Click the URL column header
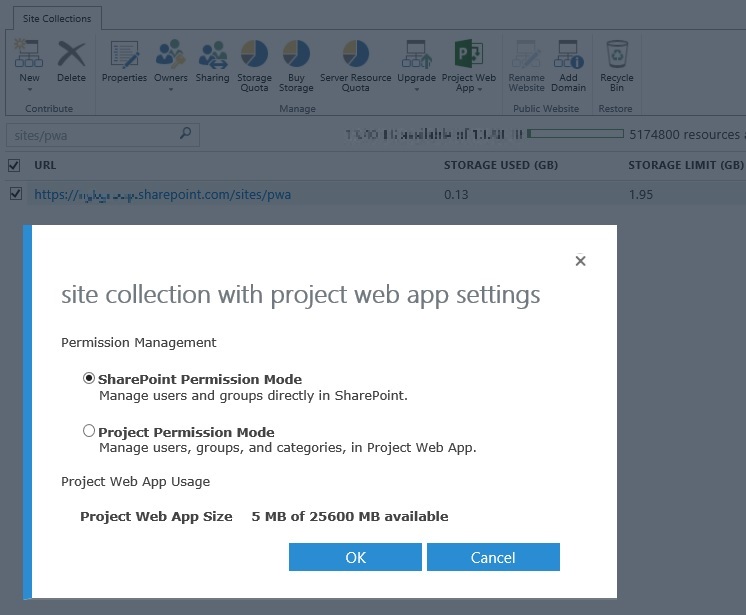This screenshot has width=746, height=615. tap(45, 165)
